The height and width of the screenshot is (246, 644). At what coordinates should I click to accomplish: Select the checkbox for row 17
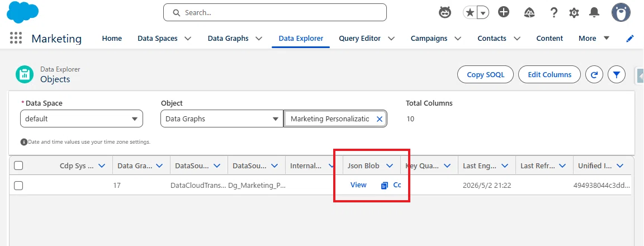click(x=18, y=185)
